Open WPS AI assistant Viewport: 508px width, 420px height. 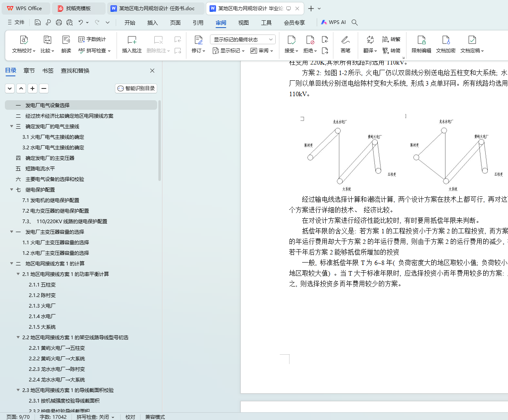click(x=333, y=22)
